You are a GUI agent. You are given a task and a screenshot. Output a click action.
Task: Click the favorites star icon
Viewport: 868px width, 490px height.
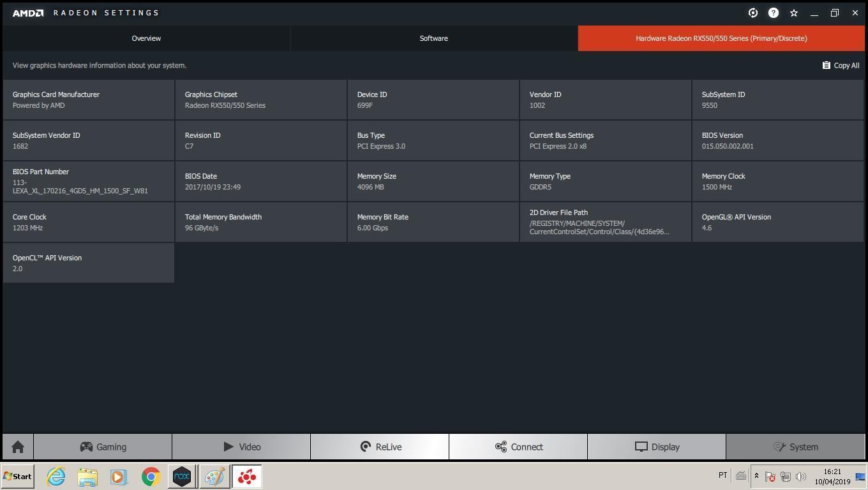point(794,13)
